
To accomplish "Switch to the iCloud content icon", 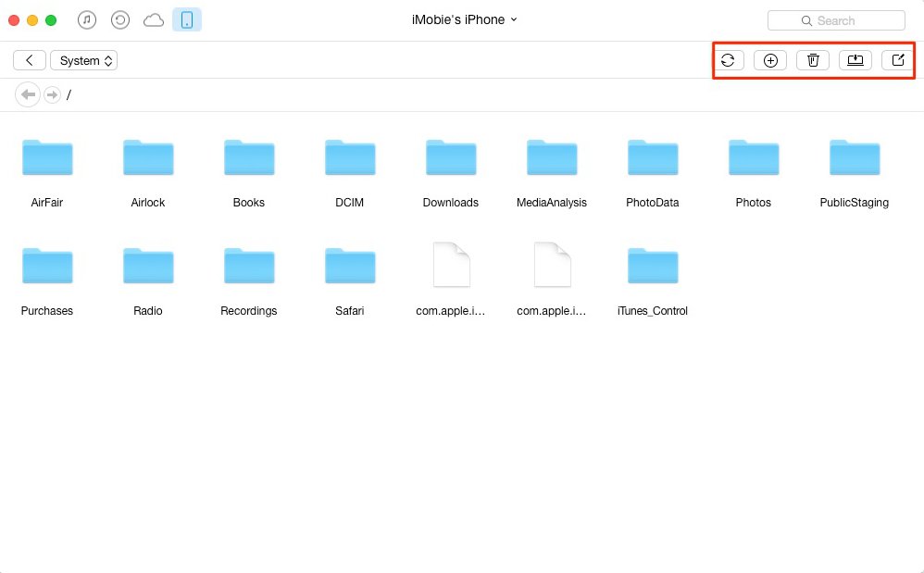I will click(x=153, y=20).
